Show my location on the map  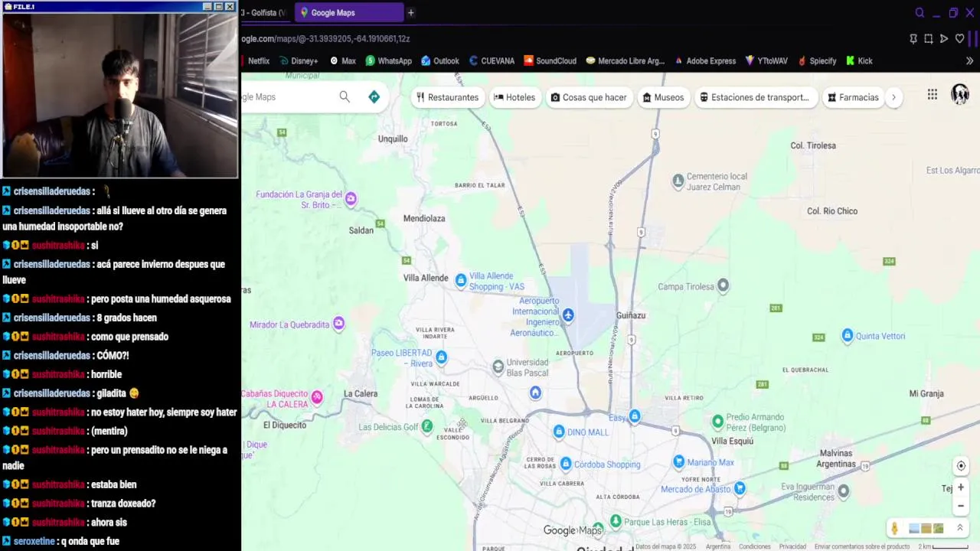pos(961,465)
